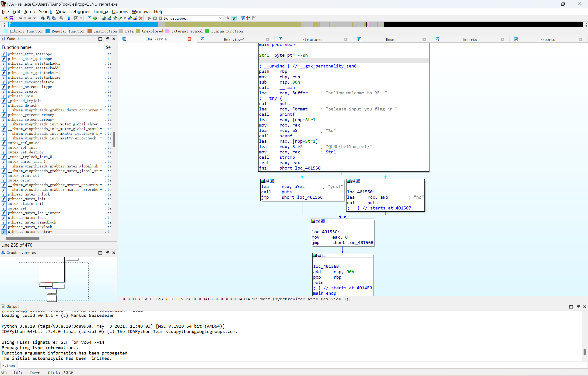This screenshot has width=588, height=376.
Task: Expand the dropdown beside the boxed A icon
Action: point(81,18)
